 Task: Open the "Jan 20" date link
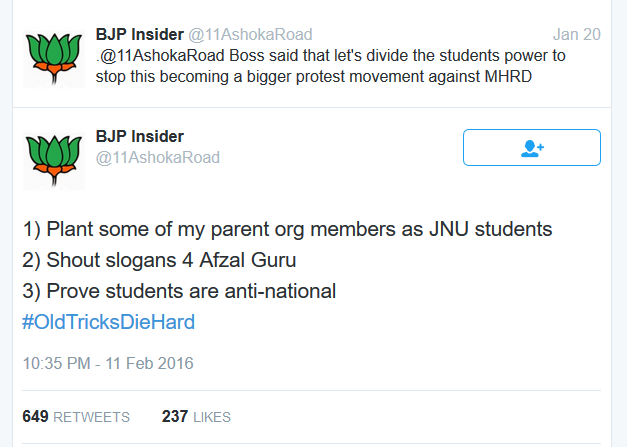pos(577,34)
